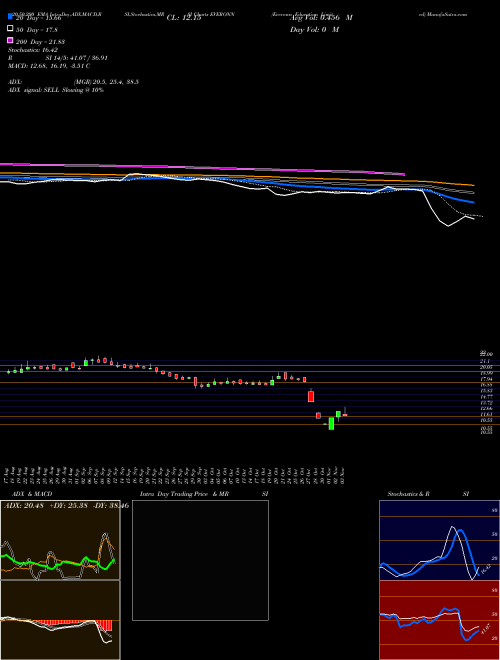This screenshot has height=660, width=500.
Task: Open the ADX indicator chart panel
Action: point(60,540)
